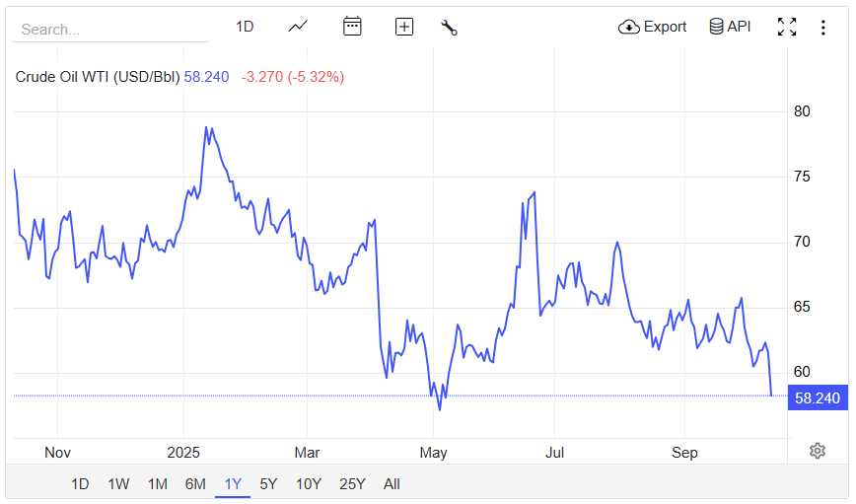This screenshot has width=856, height=504.
Task: Select the 1W time range
Action: pyautogui.click(x=118, y=484)
